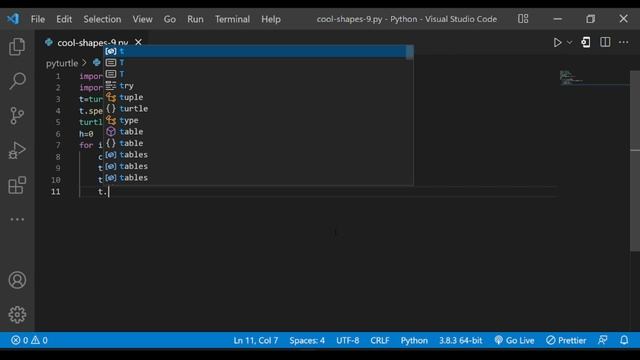Click the autocomplete list scrollbar thumb
The width and height of the screenshot is (640, 360).
410,52
